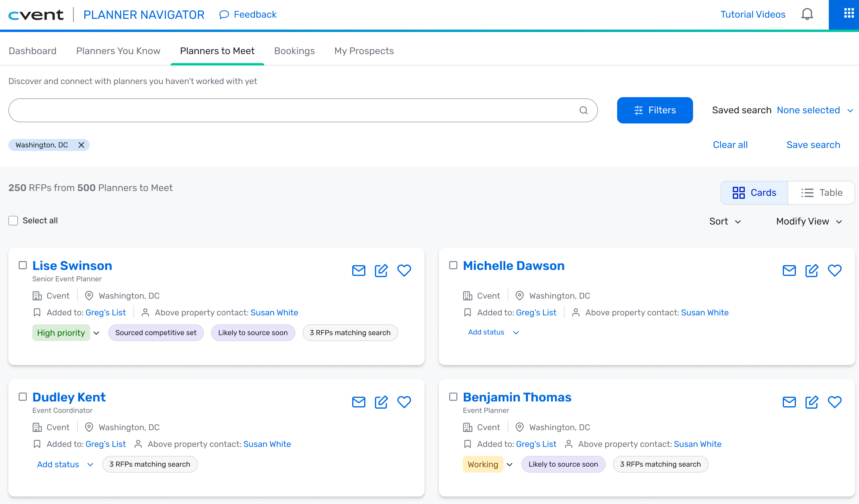The height and width of the screenshot is (504, 859).
Task: Click the Cvent logo
Action: (36, 15)
